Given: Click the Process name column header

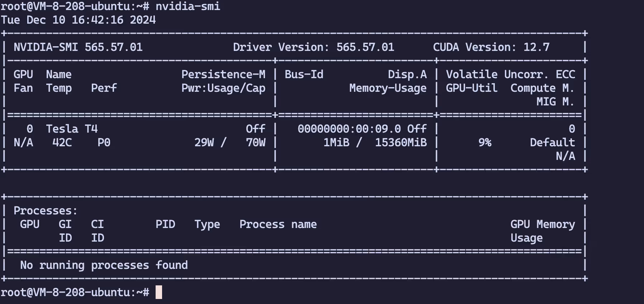Looking at the screenshot, I should coord(278,224).
